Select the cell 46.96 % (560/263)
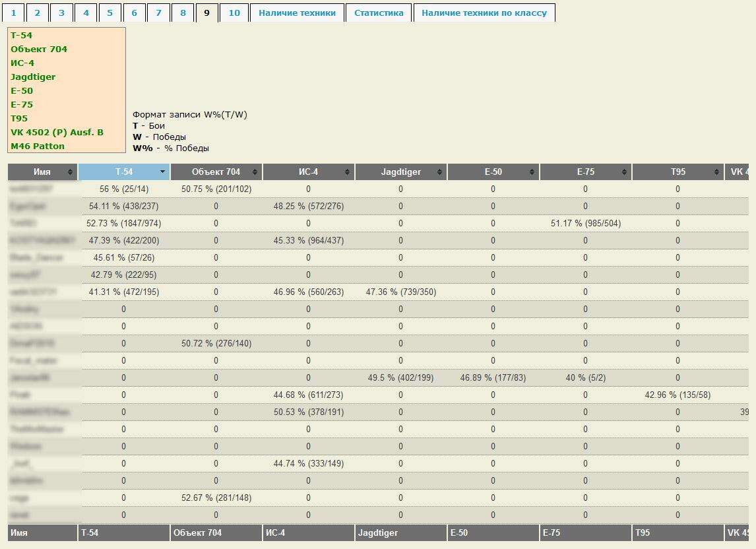The height and width of the screenshot is (549, 756). pyautogui.click(x=309, y=292)
